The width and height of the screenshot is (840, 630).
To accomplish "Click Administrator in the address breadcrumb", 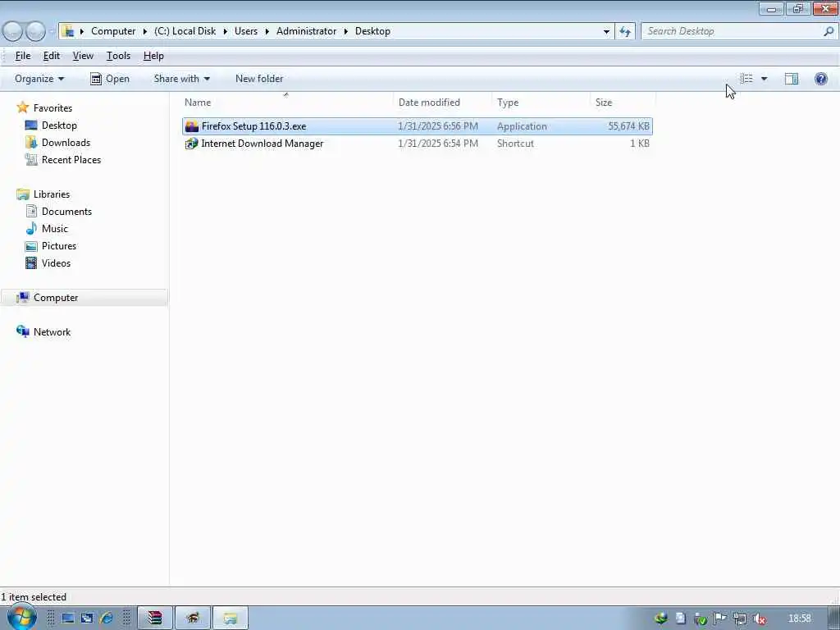I will click(307, 31).
